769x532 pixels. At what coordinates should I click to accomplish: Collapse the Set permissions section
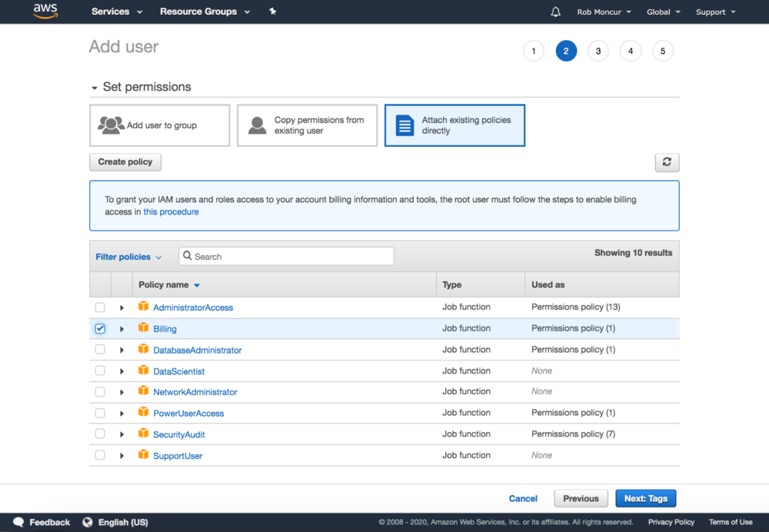(x=95, y=88)
